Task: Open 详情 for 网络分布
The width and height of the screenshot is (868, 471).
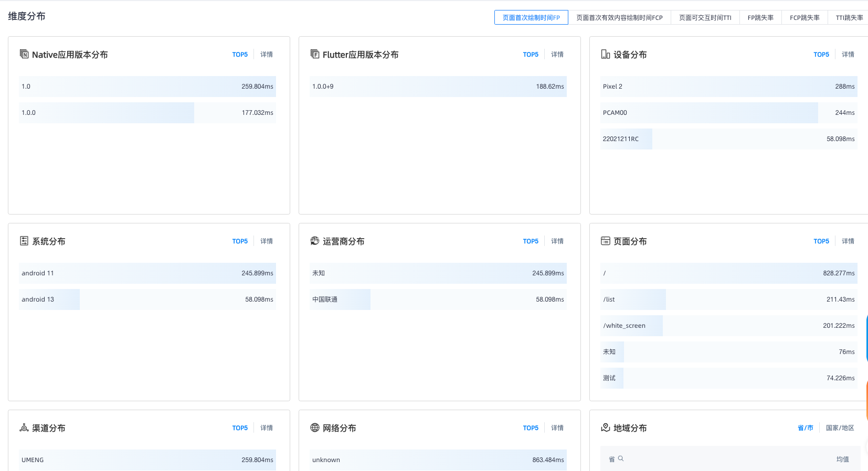Action: tap(557, 428)
